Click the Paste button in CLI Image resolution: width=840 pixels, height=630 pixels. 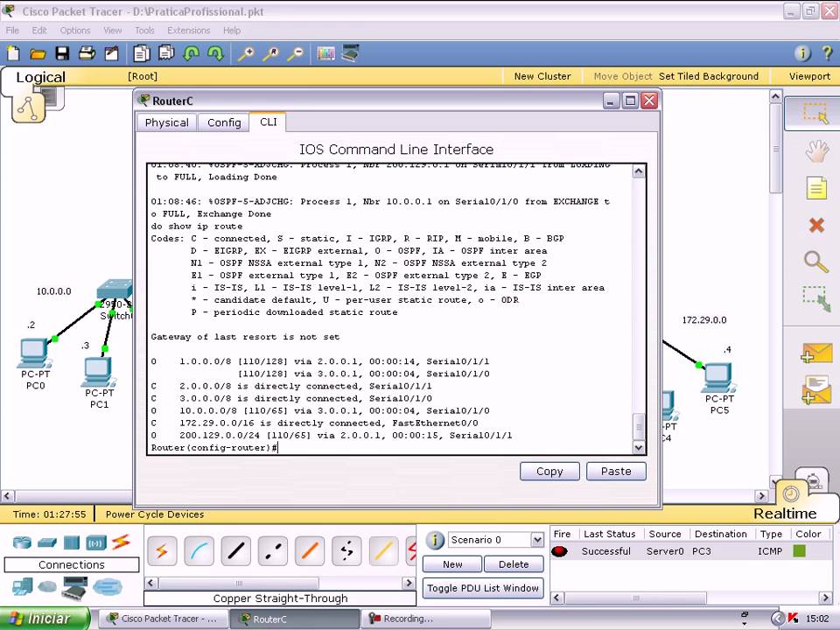point(616,472)
